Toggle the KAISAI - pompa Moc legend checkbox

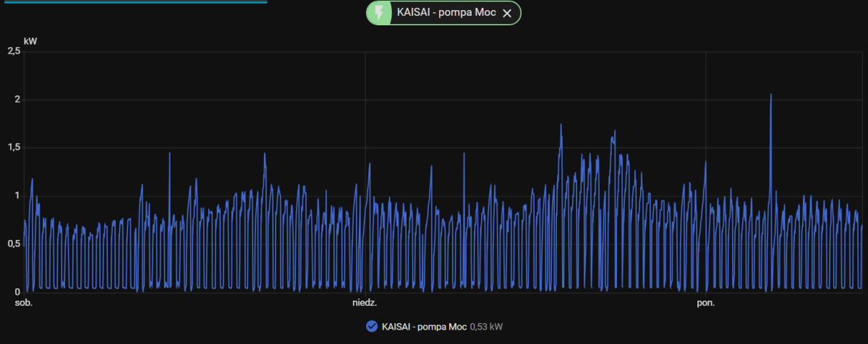tap(372, 327)
